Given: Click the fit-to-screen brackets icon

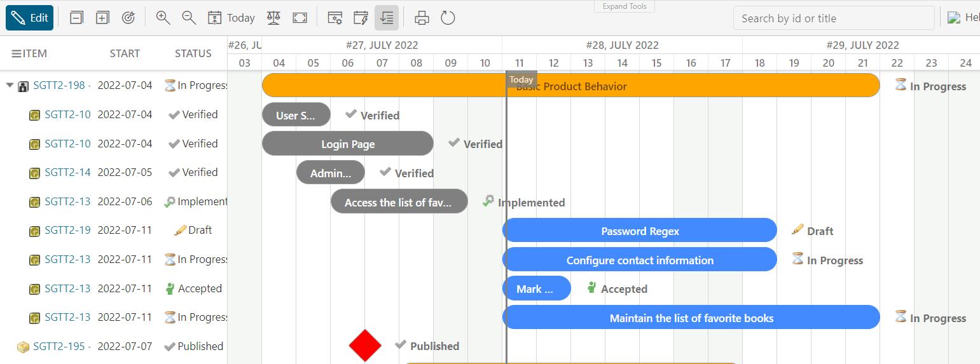Looking at the screenshot, I should [x=300, y=18].
